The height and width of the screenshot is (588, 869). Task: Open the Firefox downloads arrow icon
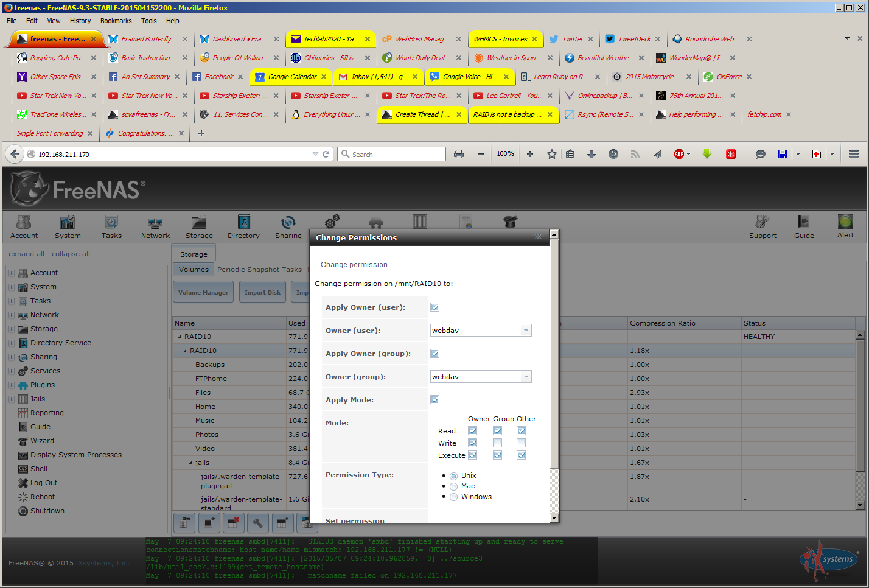pos(592,154)
